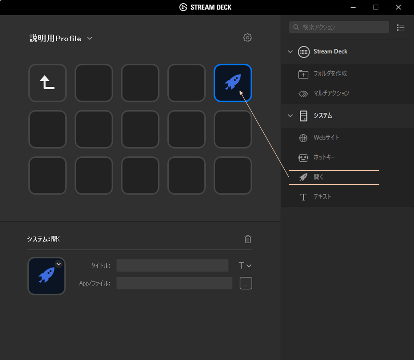Image resolution: width=414 pixels, height=360 pixels.
Task: Open the T title style dropdown
Action: click(245, 266)
